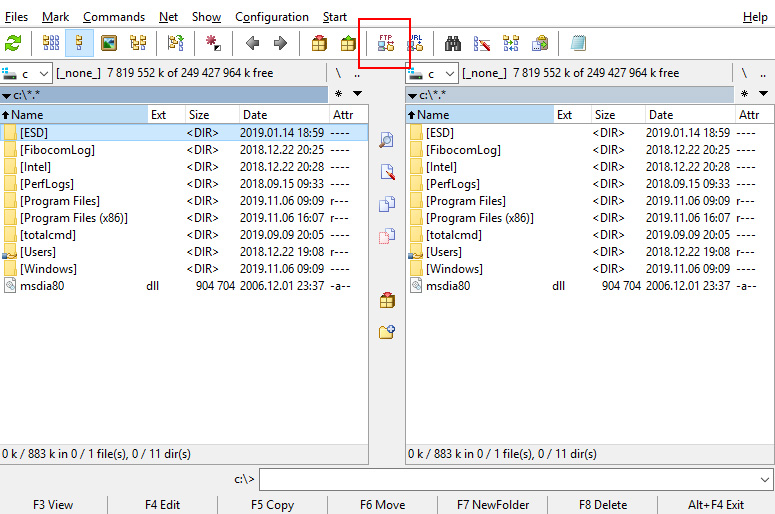This screenshot has height=514, width=775.
Task: Click the green Reread source refresh icon
Action: tap(13, 43)
